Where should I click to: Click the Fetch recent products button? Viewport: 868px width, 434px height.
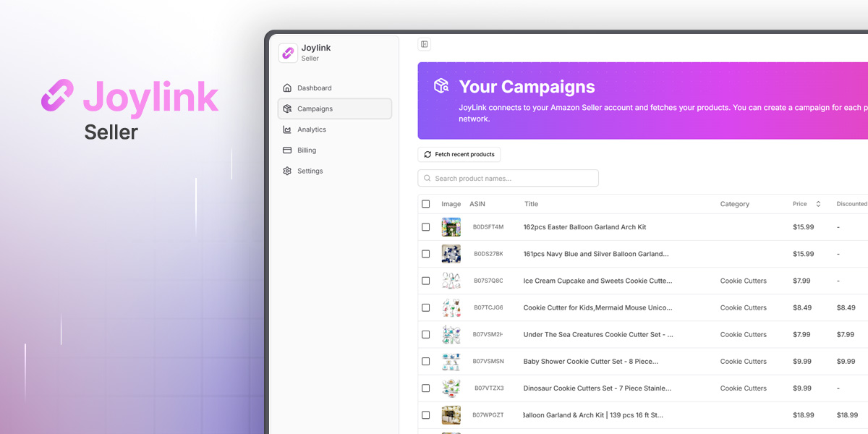click(459, 154)
